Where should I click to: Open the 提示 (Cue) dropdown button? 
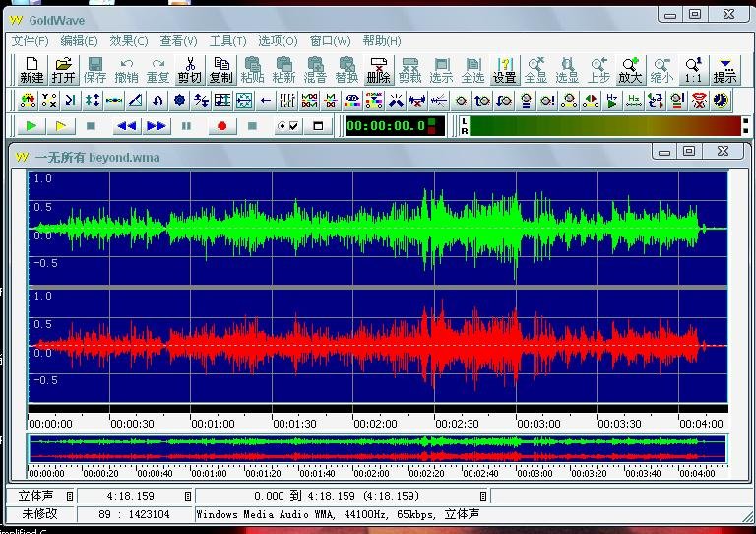coord(724,70)
